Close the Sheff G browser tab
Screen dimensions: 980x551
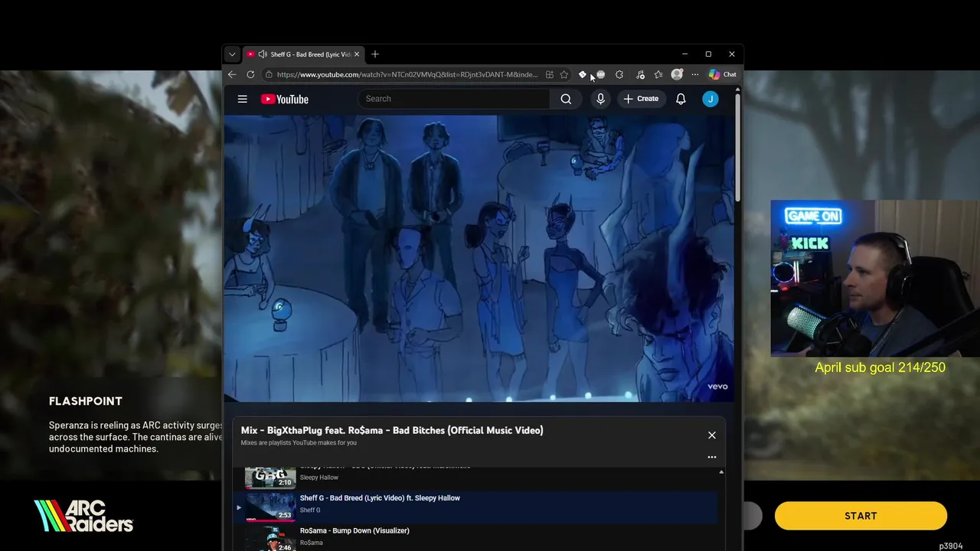357,54
